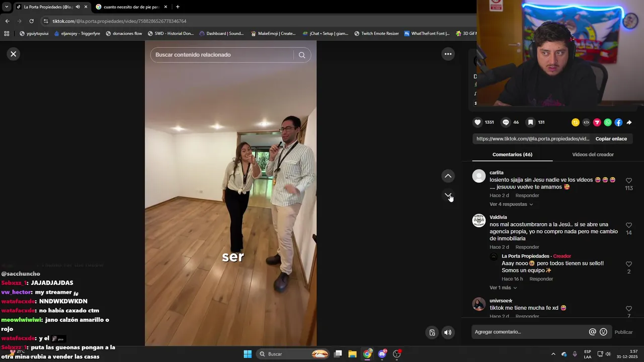Close the La Porta Propiedades tab
Viewport: 644px width, 362px height.
[x=86, y=7]
